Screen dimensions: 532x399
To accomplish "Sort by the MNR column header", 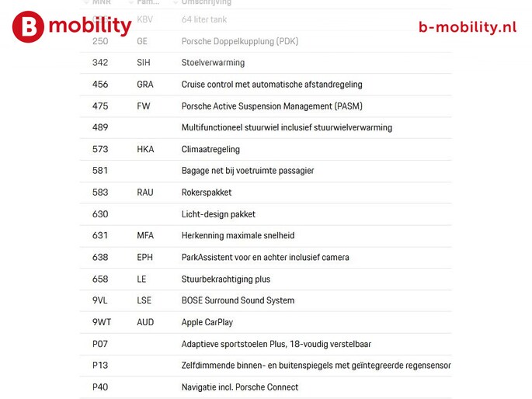I will pos(101,2).
